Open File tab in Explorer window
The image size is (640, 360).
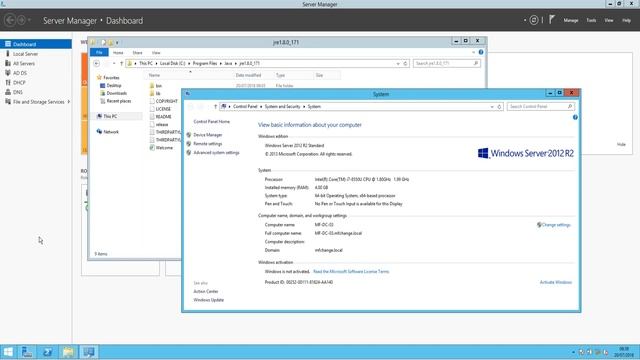pos(99,53)
